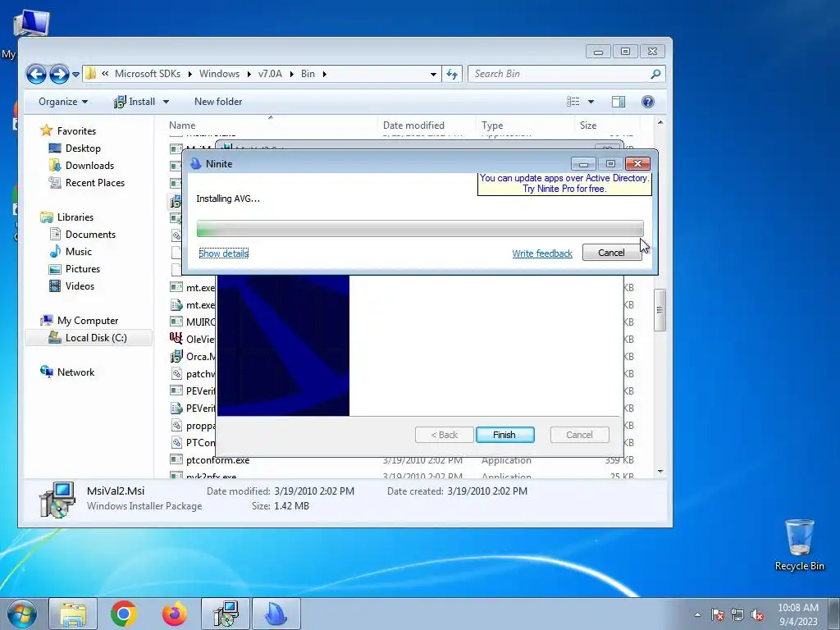Toggle the preview pane icon

(619, 102)
